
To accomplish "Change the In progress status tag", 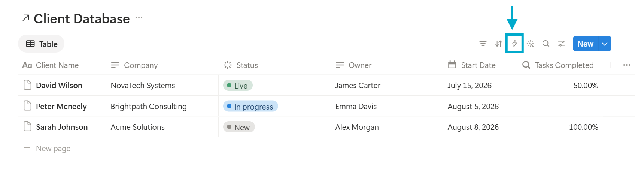I will coord(250,107).
